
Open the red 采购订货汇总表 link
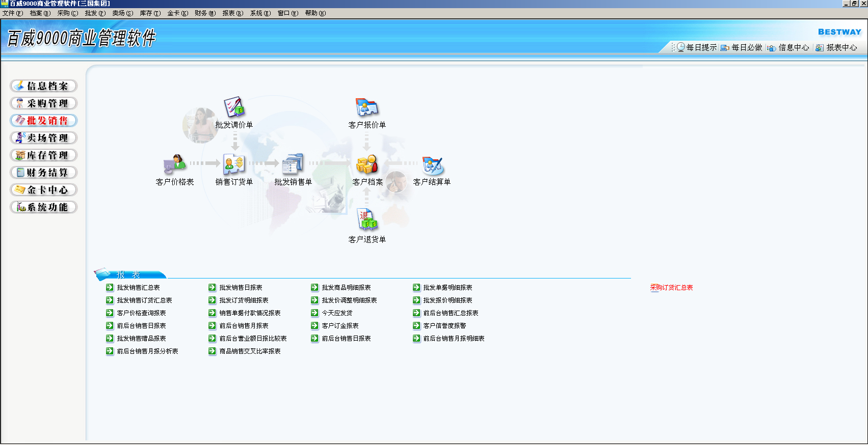pyautogui.click(x=671, y=288)
